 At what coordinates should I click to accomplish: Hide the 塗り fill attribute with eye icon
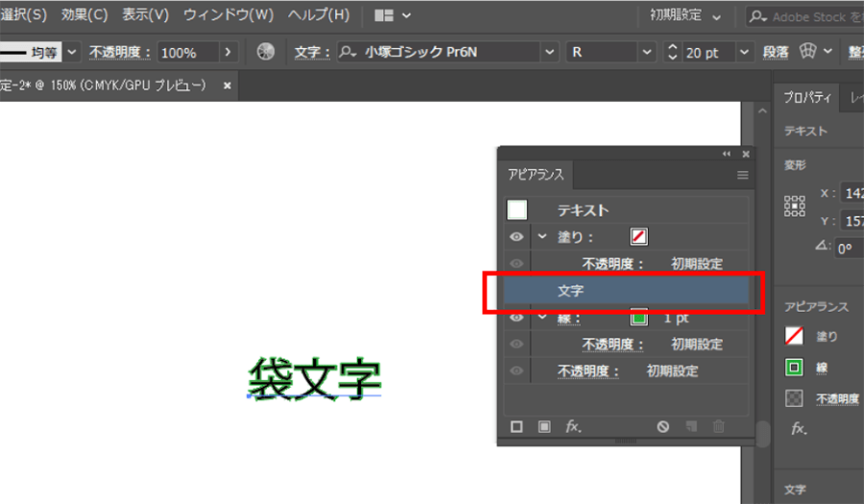click(516, 237)
